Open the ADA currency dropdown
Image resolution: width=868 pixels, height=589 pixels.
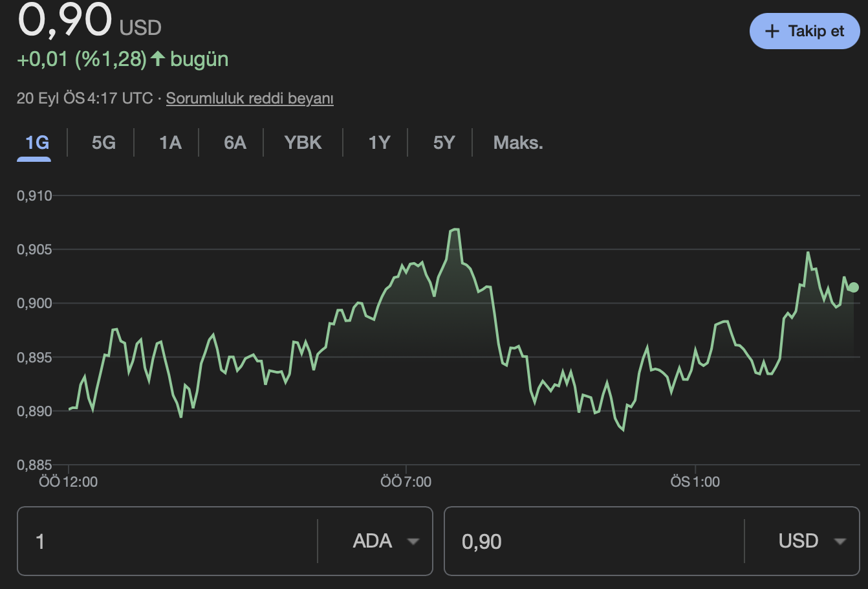(385, 541)
